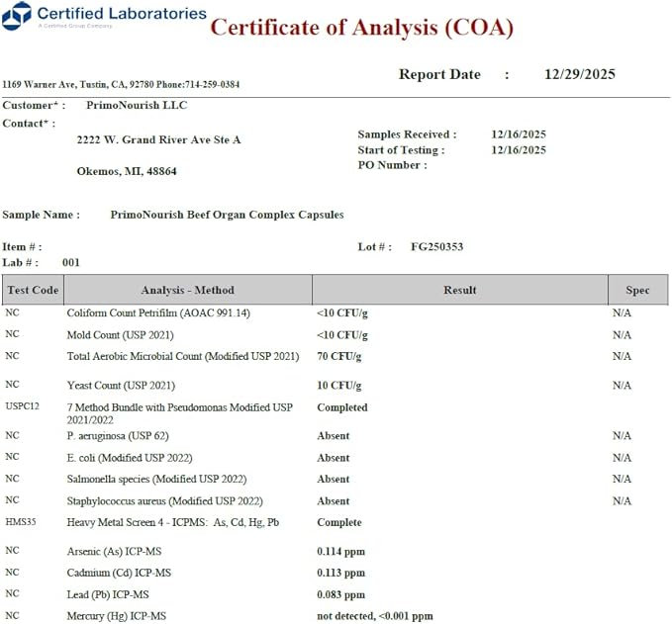Select the sample name Beef Organ Complex Capsules
Viewport: 672px width, 624px height.
228,215
